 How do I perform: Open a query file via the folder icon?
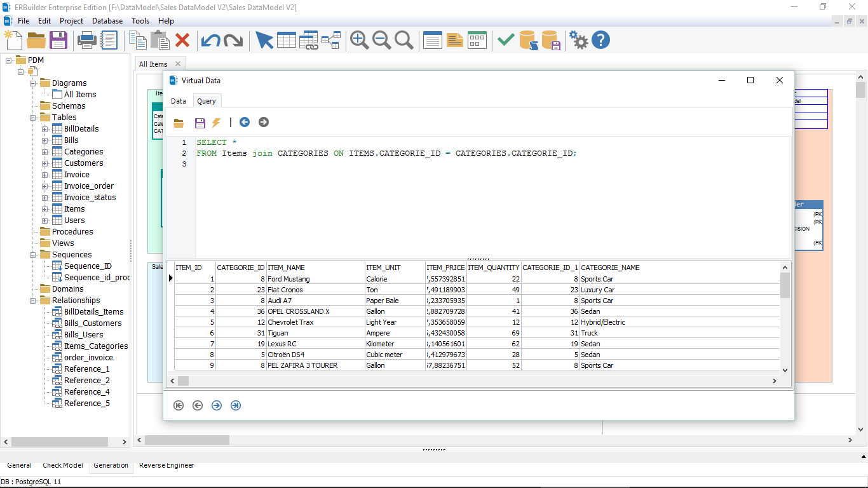[x=179, y=122]
